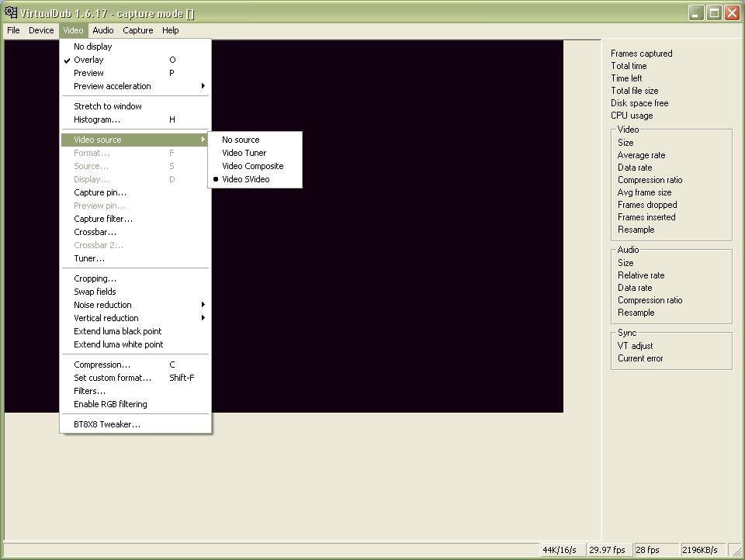Open the Histogram option
Screen dimensions: 745x560
click(135, 119)
